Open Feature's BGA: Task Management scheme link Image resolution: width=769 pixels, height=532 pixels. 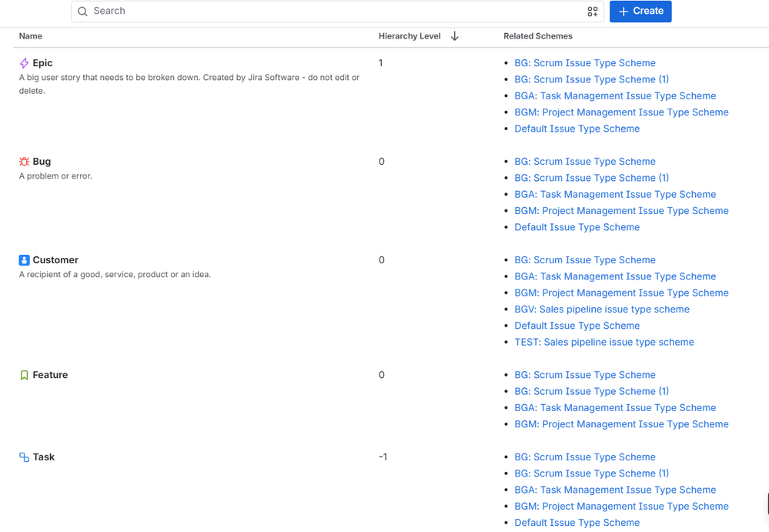pyautogui.click(x=615, y=408)
